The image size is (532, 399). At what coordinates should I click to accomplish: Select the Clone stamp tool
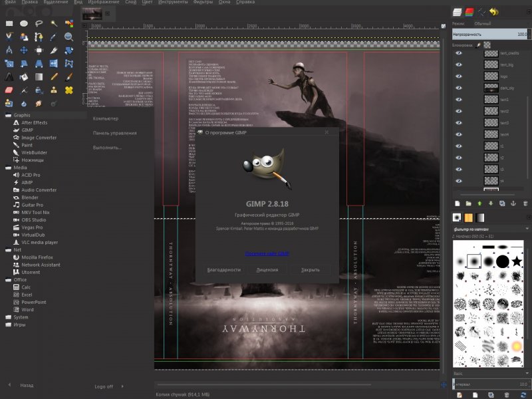(54, 90)
